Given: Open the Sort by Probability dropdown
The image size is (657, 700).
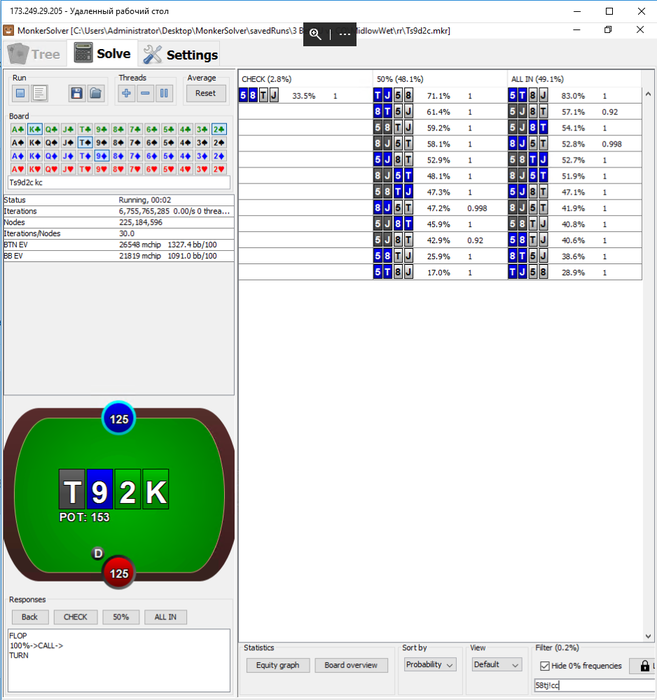Looking at the screenshot, I should tap(430, 665).
